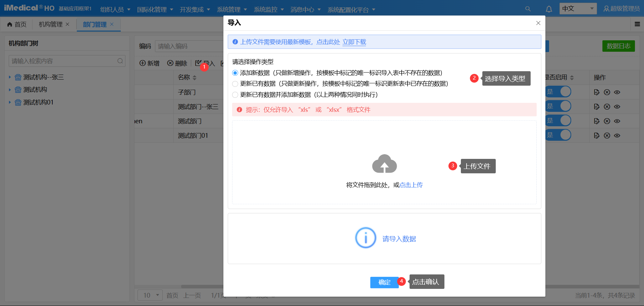Select 更新已有数据 radio option
Screen dimensions: 644x306
coord(235,84)
